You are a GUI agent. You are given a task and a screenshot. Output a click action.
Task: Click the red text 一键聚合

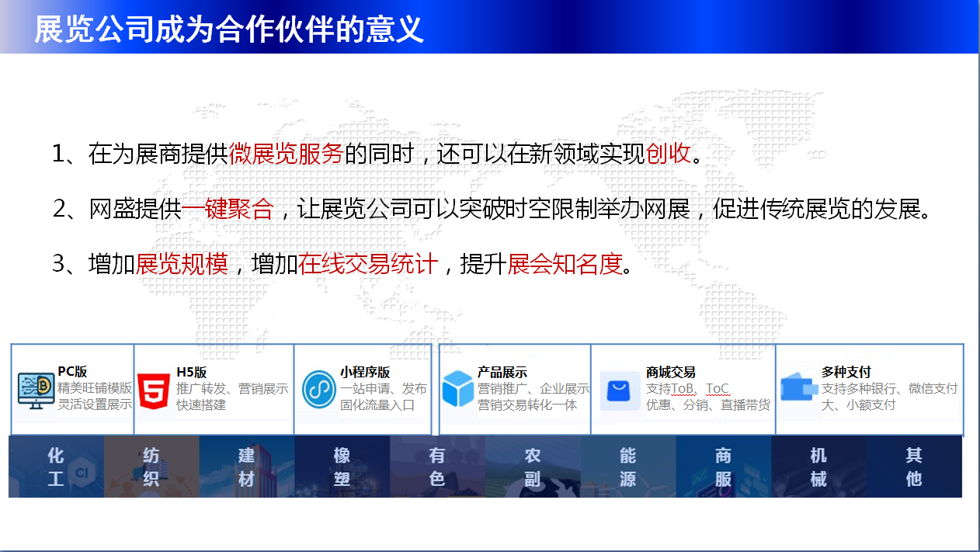tap(228, 209)
